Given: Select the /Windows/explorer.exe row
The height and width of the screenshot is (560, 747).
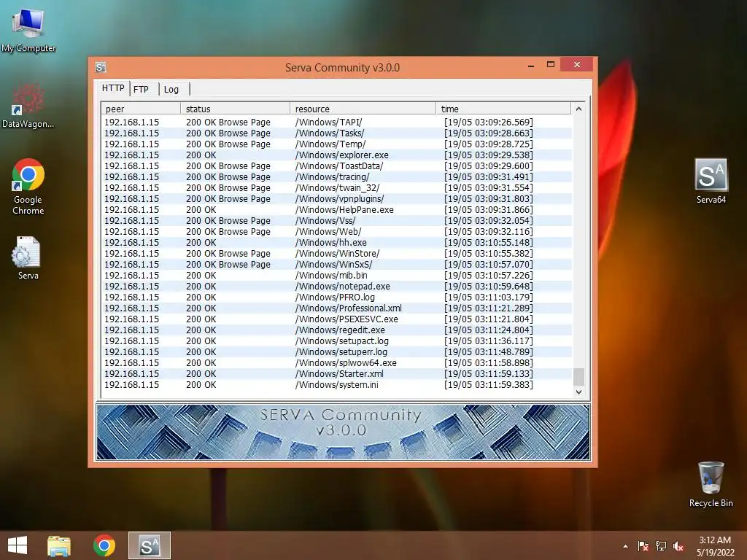Looking at the screenshot, I should pyautogui.click(x=337, y=155).
